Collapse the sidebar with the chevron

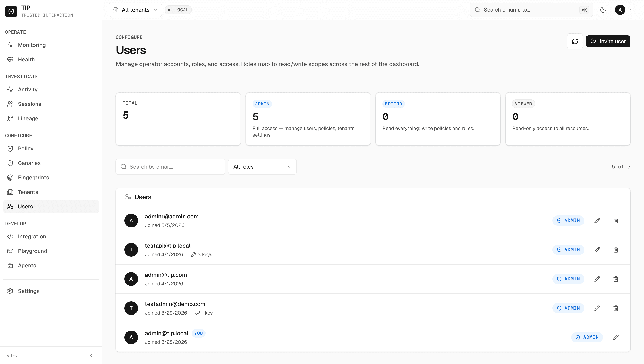(x=91, y=355)
